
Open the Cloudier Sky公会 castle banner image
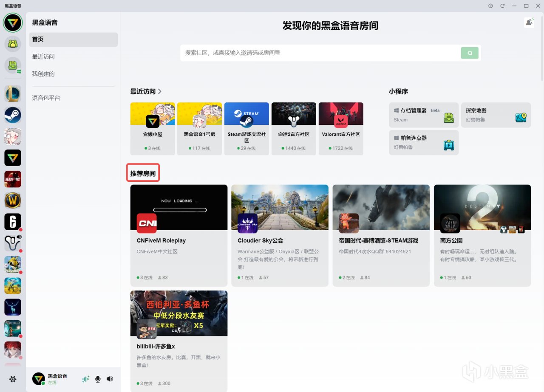tap(280, 207)
